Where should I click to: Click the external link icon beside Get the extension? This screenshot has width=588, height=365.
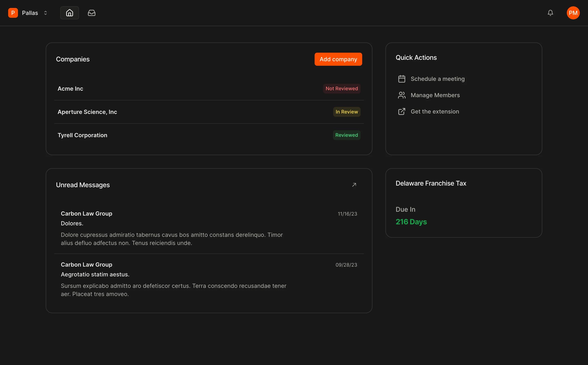(401, 111)
